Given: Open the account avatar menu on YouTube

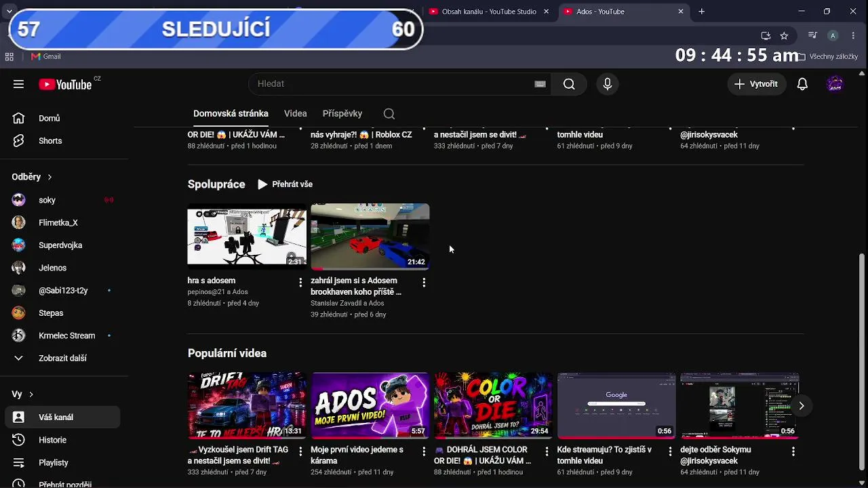Looking at the screenshot, I should pyautogui.click(x=835, y=84).
